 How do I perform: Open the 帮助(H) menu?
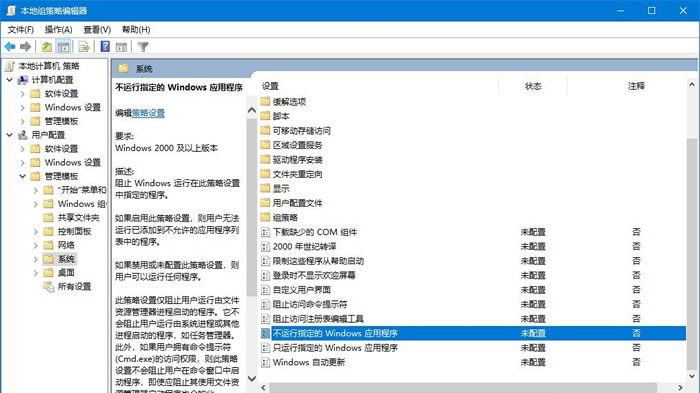tap(136, 29)
